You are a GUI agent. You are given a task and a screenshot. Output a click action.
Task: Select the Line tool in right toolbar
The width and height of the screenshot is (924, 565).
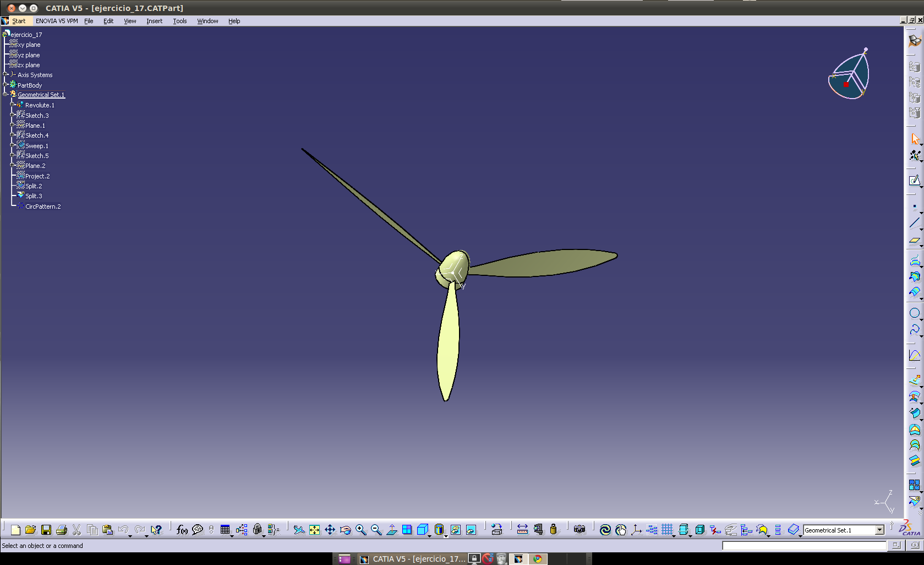pos(914,223)
